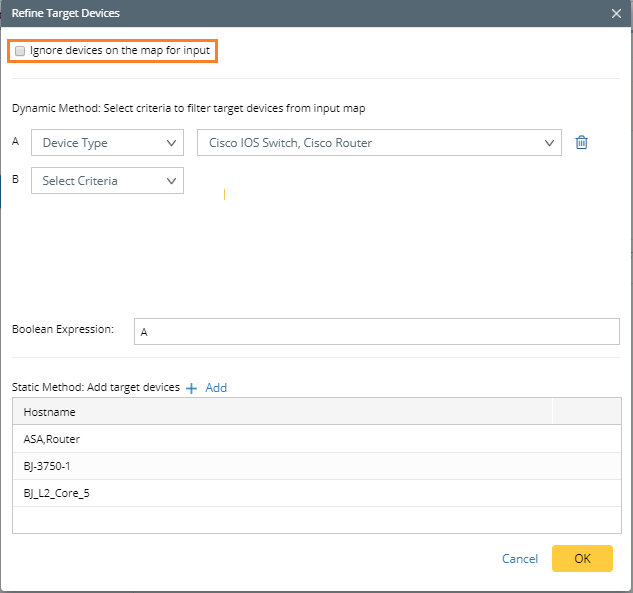Select the BJ_L2_Core_5 hostname row
Viewport: 633px width, 593px height.
(316, 493)
